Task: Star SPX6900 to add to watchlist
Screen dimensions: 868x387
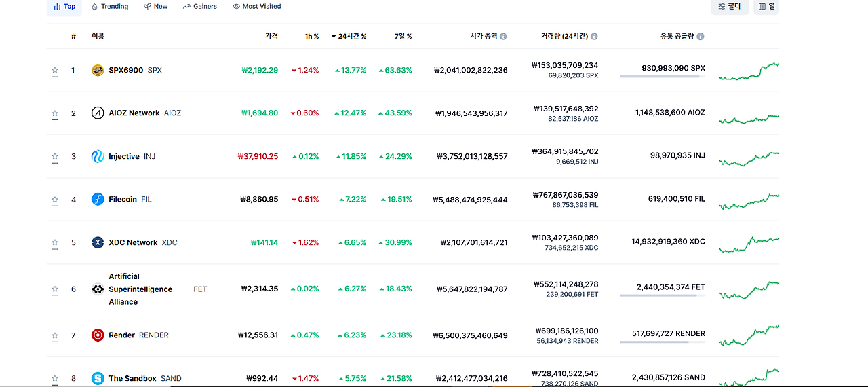Action: (55, 71)
